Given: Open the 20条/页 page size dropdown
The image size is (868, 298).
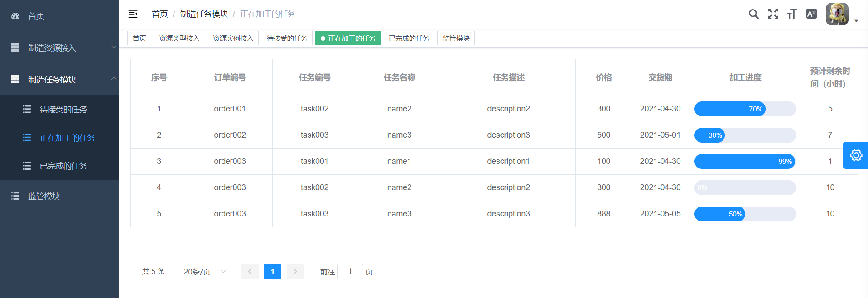Looking at the screenshot, I should 202,272.
